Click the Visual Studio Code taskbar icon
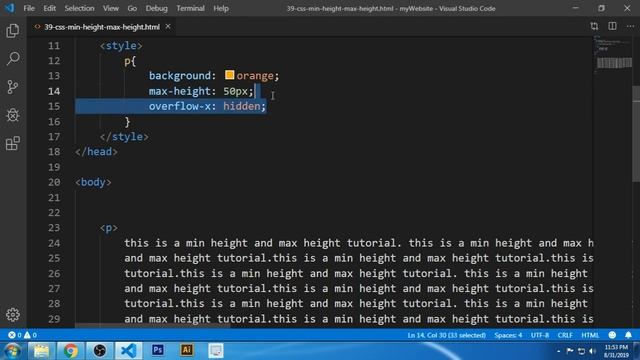This screenshot has width=640, height=360. tap(129, 351)
